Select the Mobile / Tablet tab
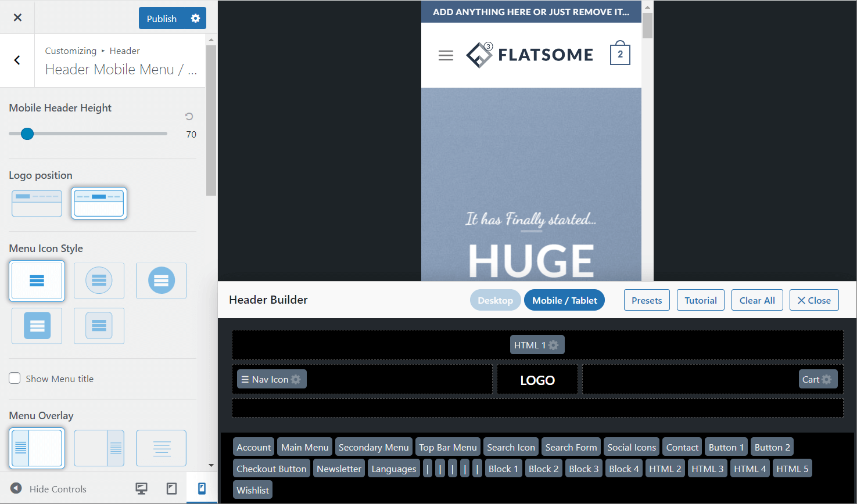857x504 pixels. [x=564, y=300]
